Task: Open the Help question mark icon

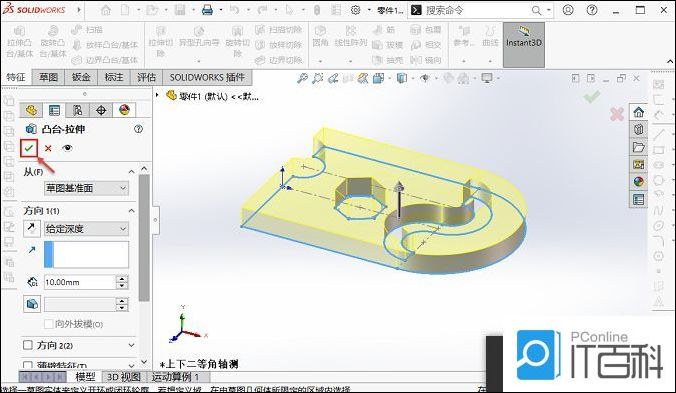Action: (592, 10)
